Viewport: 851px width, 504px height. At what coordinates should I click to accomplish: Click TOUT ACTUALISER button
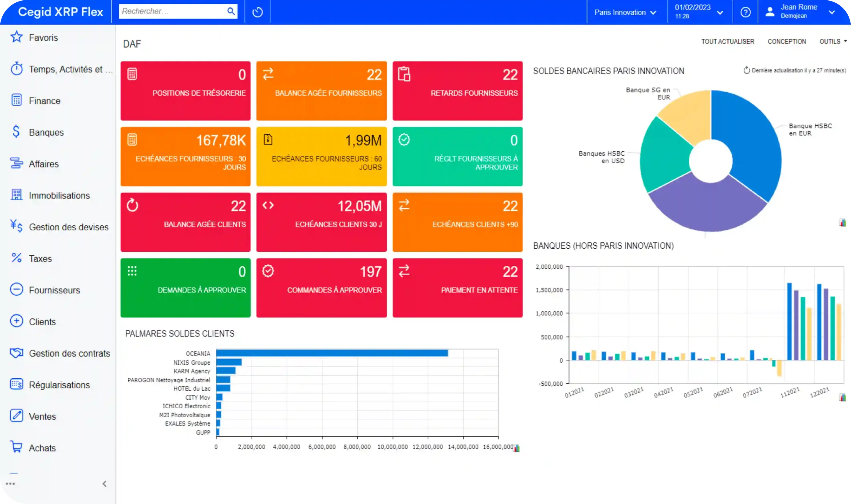click(x=727, y=42)
